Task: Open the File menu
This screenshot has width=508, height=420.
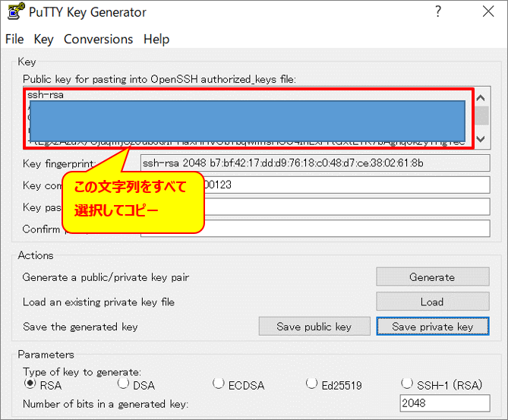Action: (14, 39)
